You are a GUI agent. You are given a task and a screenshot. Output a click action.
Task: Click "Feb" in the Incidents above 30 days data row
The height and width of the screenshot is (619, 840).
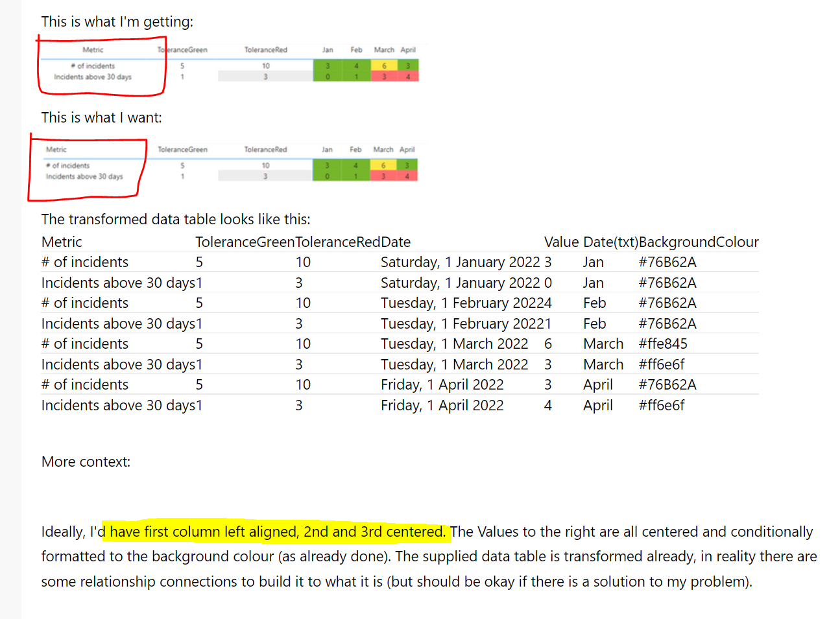(595, 323)
